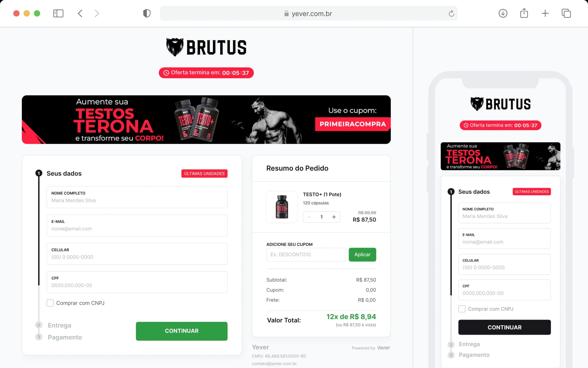Viewport: 588px width, 368px height.
Task: Open a new tab with plus icon
Action: coord(545,13)
